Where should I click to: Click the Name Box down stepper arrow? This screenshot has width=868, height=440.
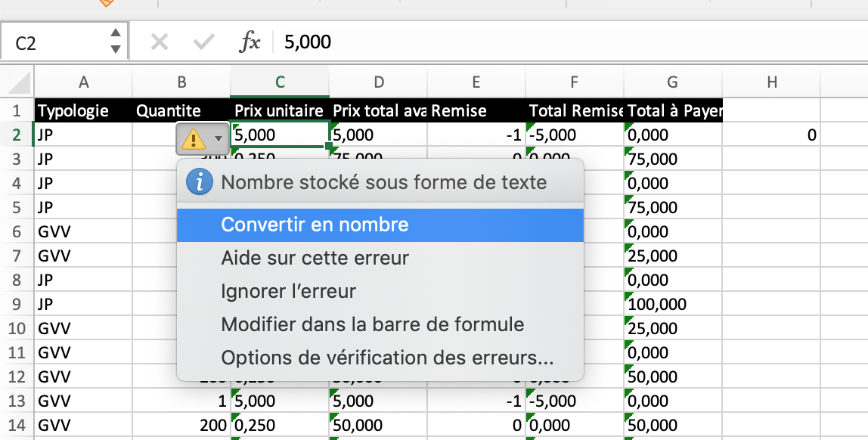pyautogui.click(x=116, y=47)
